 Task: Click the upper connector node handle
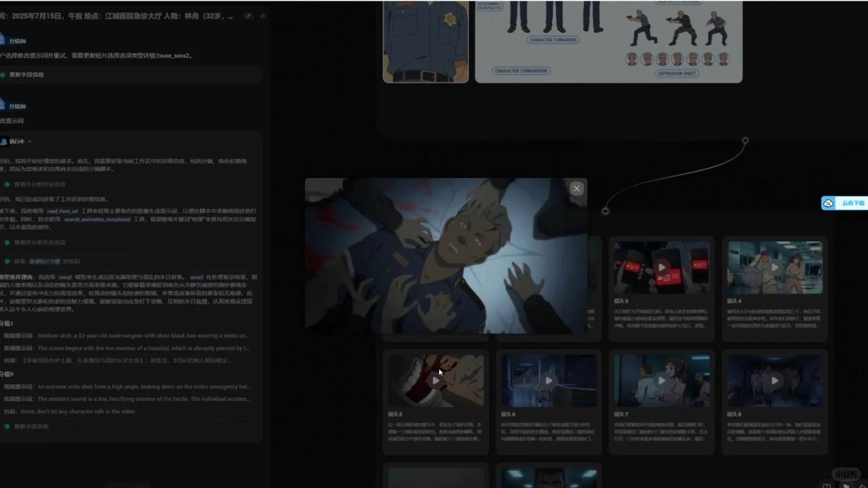tap(745, 141)
